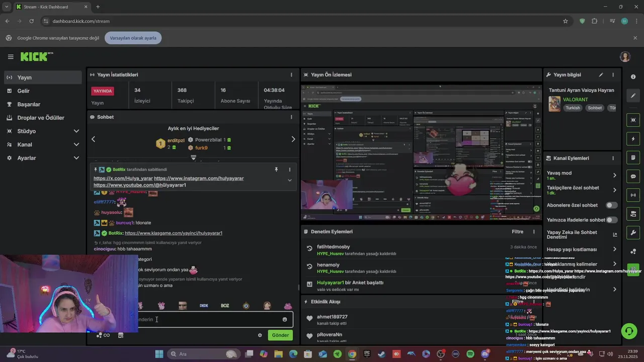
Task: Click the stream preview thumbnail
Action: click(x=422, y=152)
